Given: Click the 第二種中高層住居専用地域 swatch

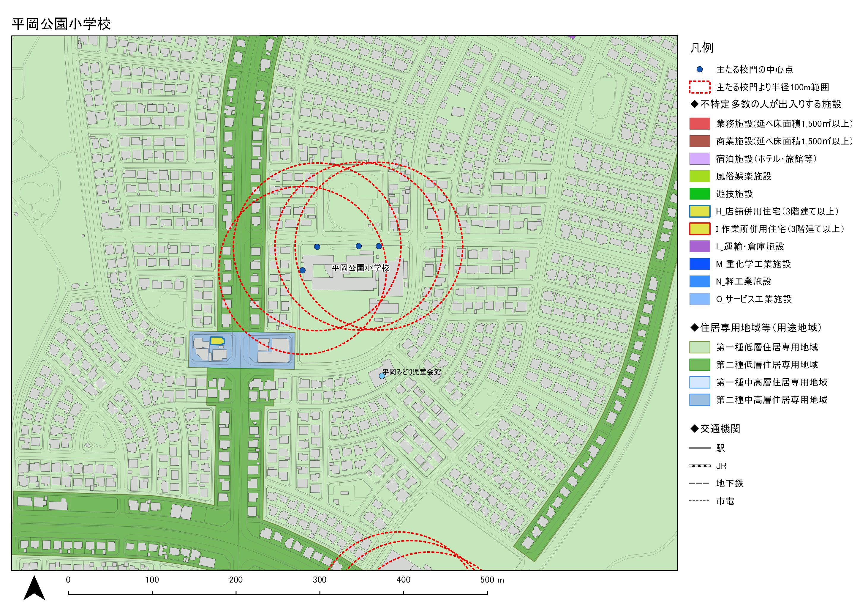Looking at the screenshot, I should coord(700,400).
